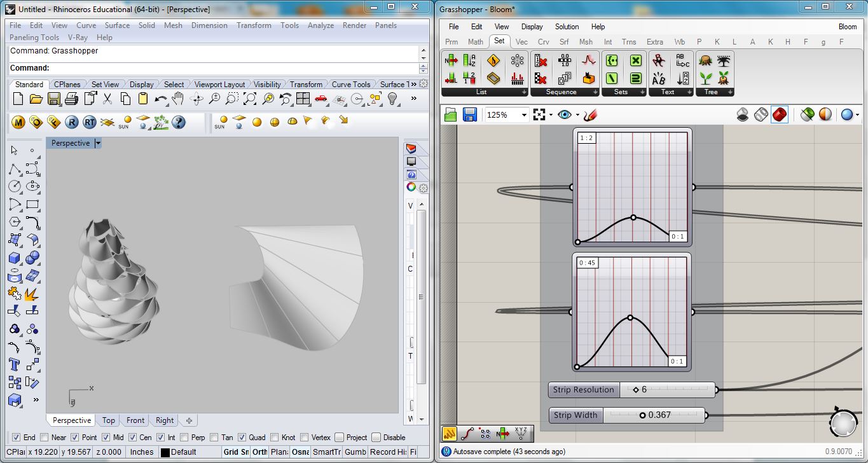868x463 pixels.
Task: Toggle Grid Snap in status bar
Action: pyautogui.click(x=236, y=452)
